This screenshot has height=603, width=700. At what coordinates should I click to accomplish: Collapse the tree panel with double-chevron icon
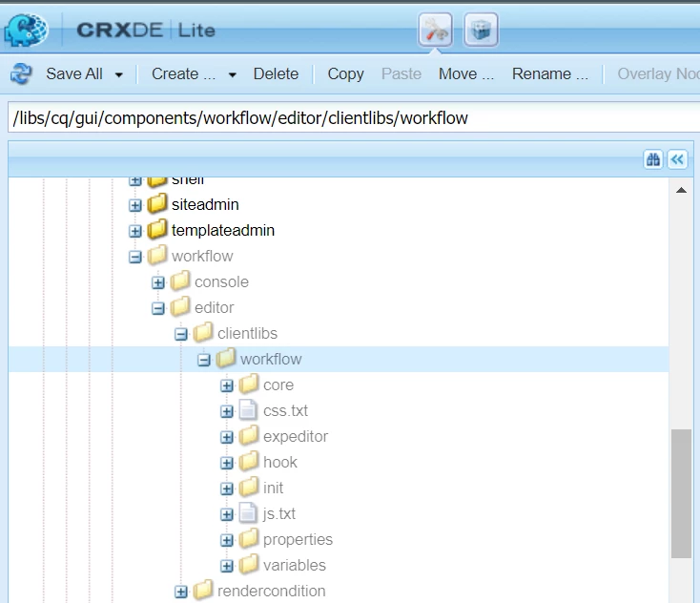(x=677, y=159)
